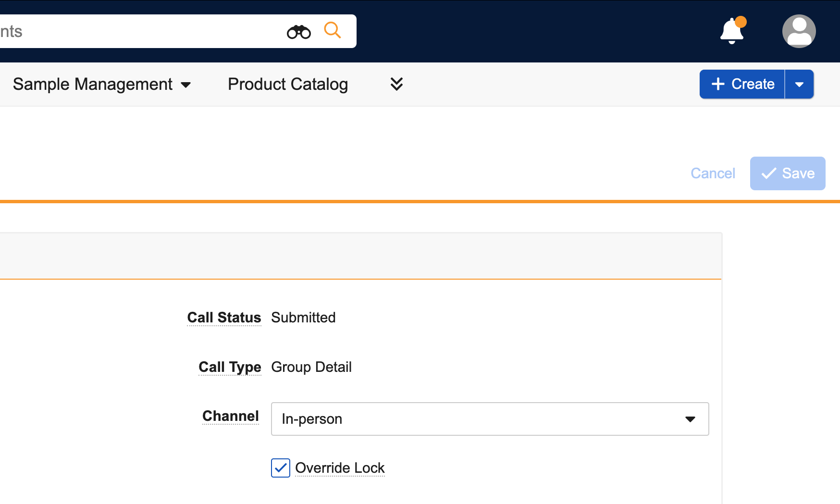Expand the Sample Management tab arrow
The height and width of the screenshot is (504, 840).
pyautogui.click(x=186, y=85)
